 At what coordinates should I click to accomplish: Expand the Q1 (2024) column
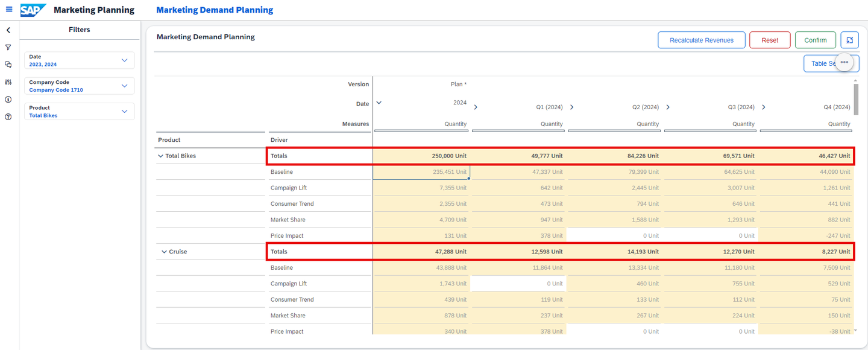click(476, 107)
